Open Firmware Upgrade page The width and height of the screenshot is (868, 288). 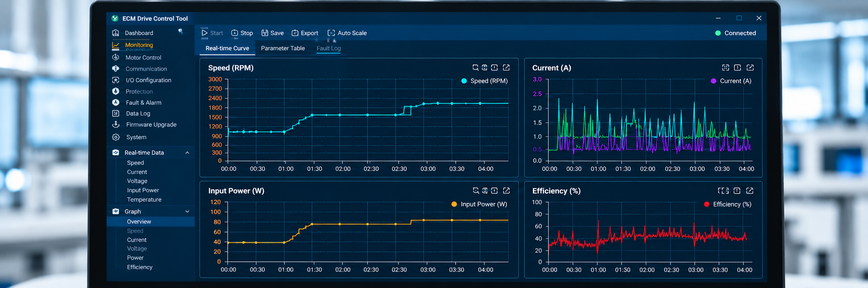pyautogui.click(x=151, y=124)
